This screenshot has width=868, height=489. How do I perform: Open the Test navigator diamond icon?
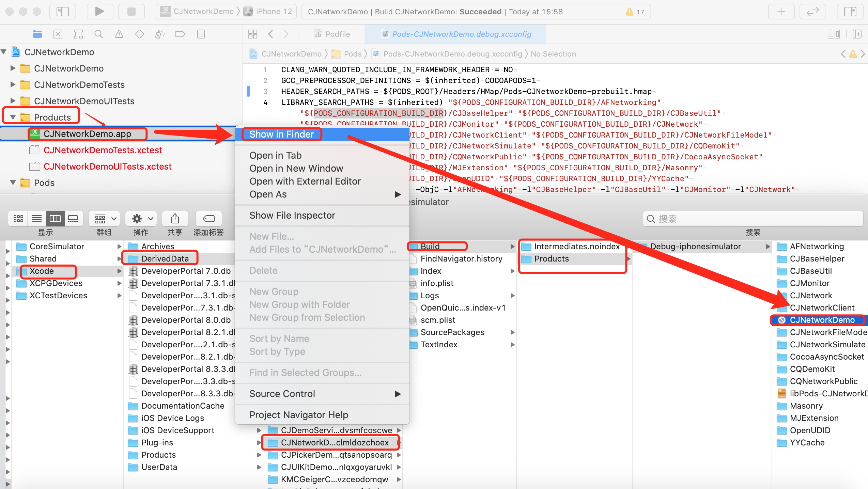[x=140, y=34]
